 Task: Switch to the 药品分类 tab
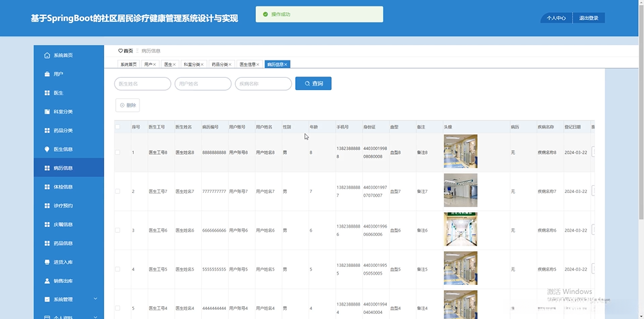tap(220, 64)
